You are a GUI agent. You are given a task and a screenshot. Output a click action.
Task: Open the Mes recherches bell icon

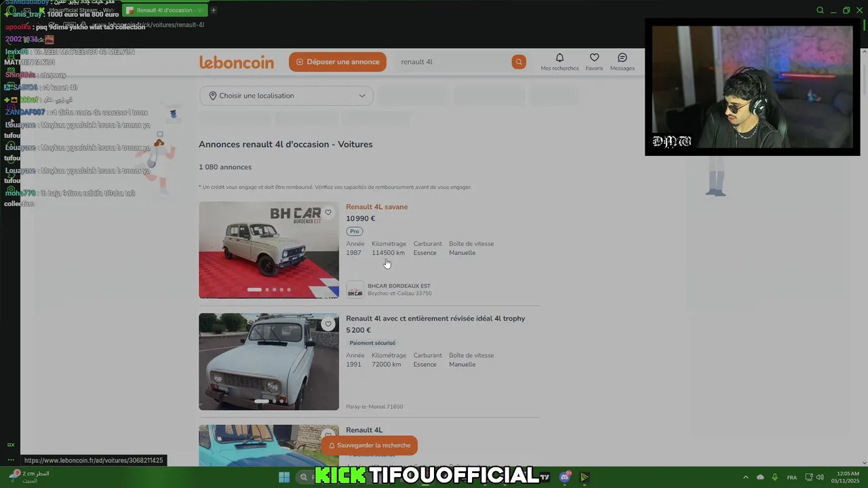point(559,58)
